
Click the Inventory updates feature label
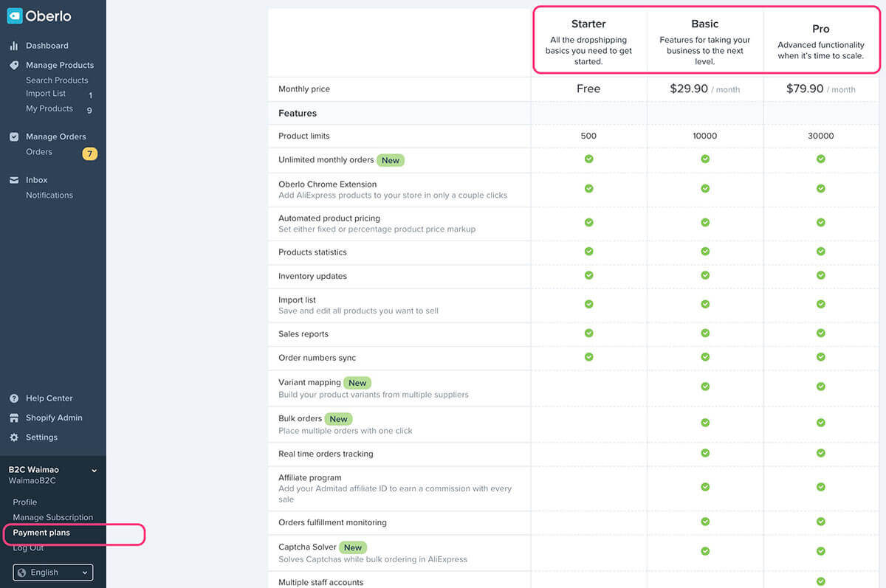[x=312, y=276]
